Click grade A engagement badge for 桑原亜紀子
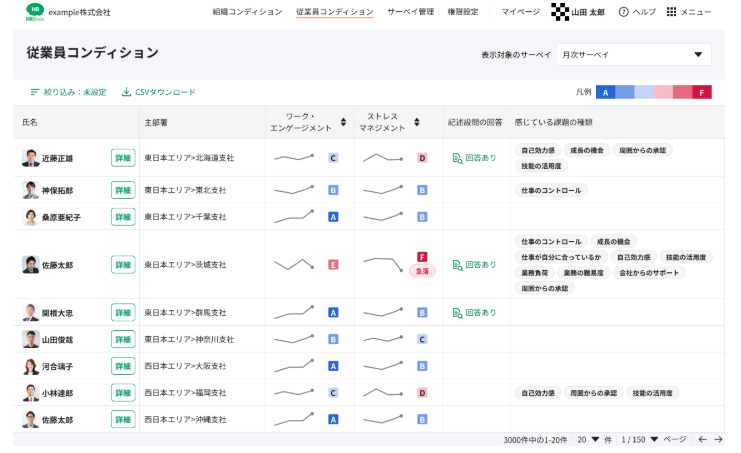Screen dimensions: 741x453 pyautogui.click(x=333, y=217)
